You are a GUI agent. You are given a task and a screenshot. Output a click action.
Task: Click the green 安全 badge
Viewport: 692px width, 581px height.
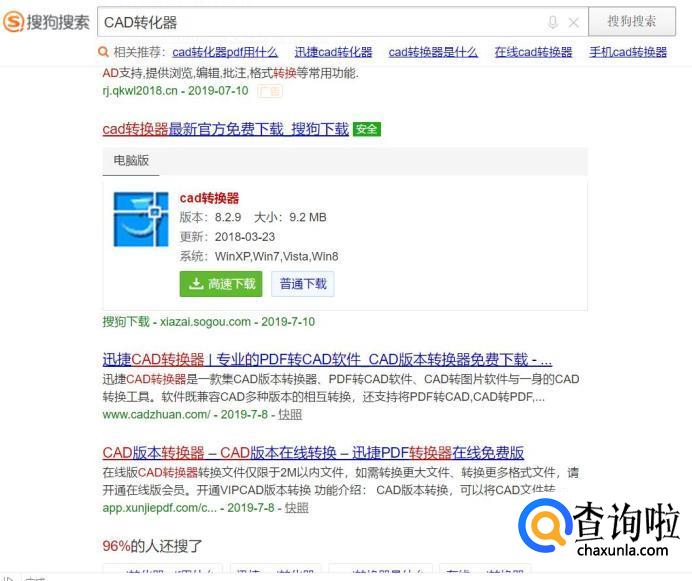pos(366,129)
